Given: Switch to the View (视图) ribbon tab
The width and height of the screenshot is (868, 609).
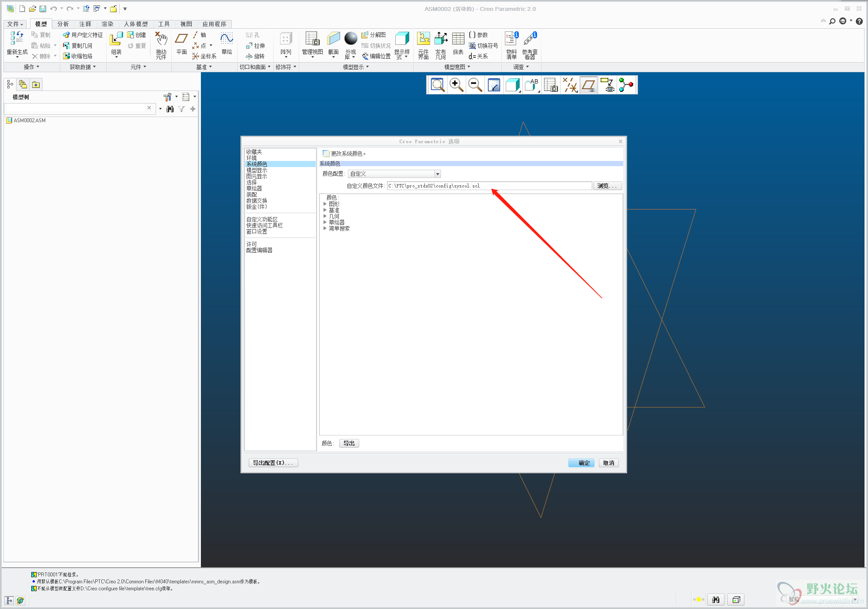Looking at the screenshot, I should click(x=186, y=24).
